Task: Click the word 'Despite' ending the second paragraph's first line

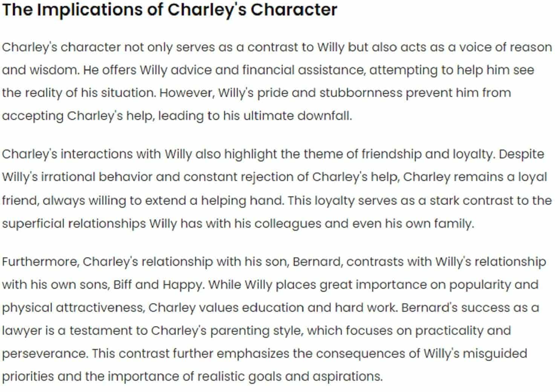Action: click(x=522, y=155)
